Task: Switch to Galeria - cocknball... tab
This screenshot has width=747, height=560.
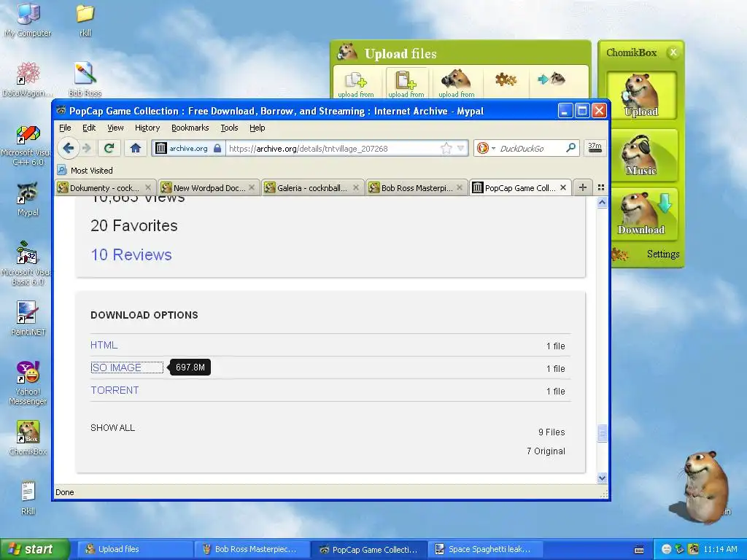Action: [x=311, y=187]
